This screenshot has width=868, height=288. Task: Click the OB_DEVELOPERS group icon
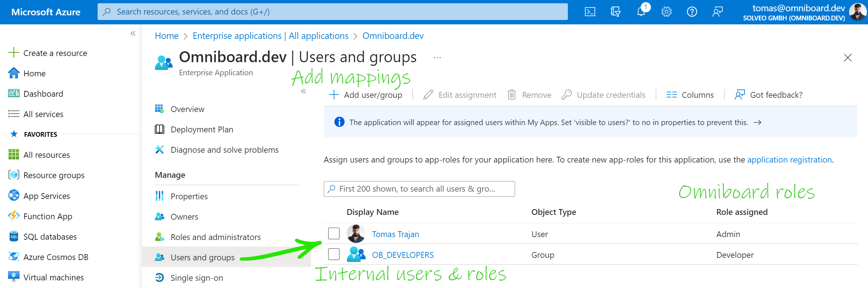[x=356, y=254]
